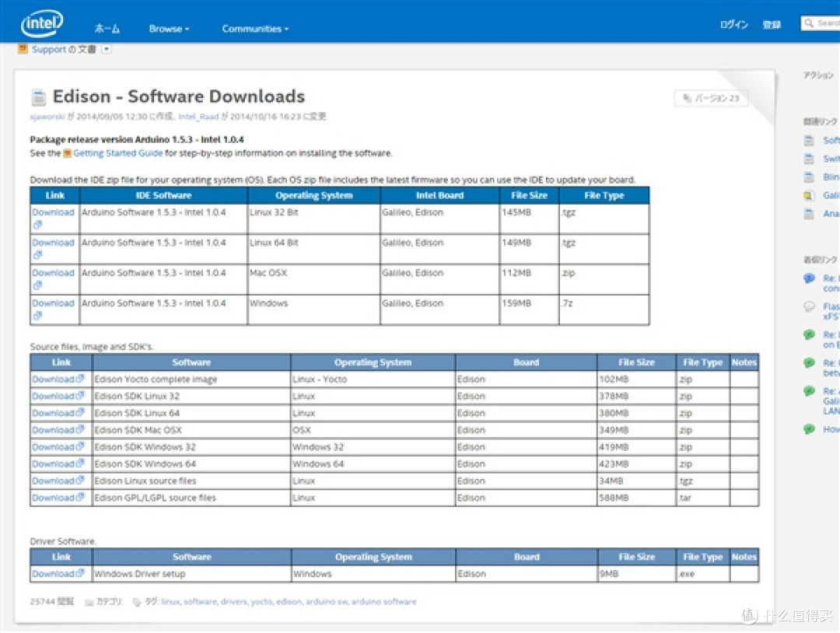
Task: Click external link icon for Windows Arduino download
Action: click(x=37, y=316)
